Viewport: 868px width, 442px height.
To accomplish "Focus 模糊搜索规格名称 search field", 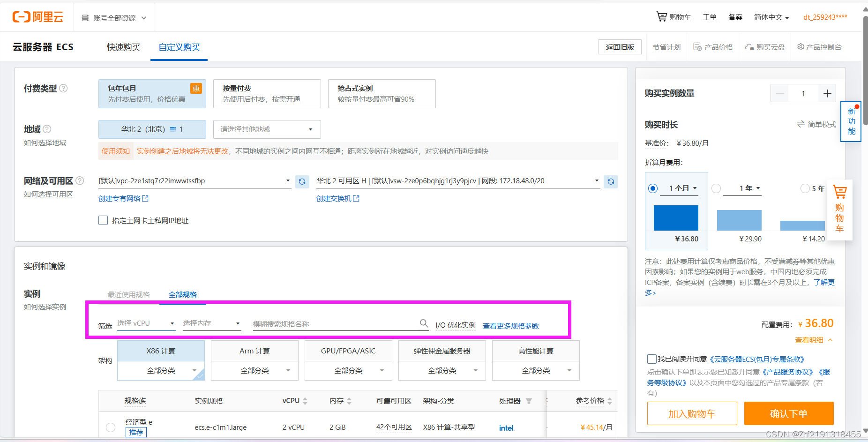I will point(337,324).
